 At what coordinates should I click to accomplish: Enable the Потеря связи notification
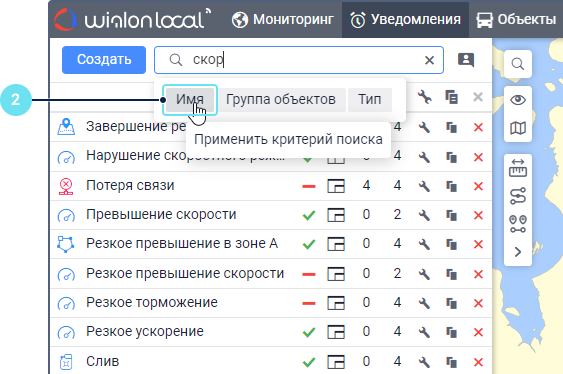(309, 186)
